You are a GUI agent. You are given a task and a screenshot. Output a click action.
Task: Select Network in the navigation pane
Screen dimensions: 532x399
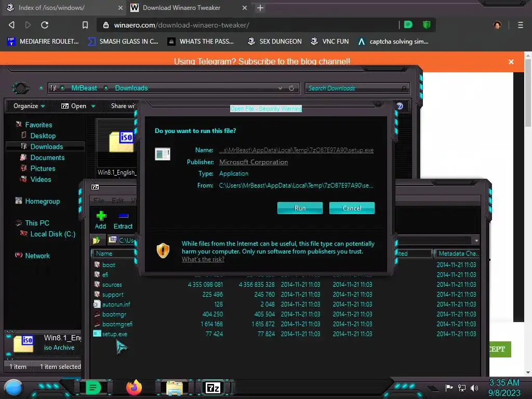(37, 256)
